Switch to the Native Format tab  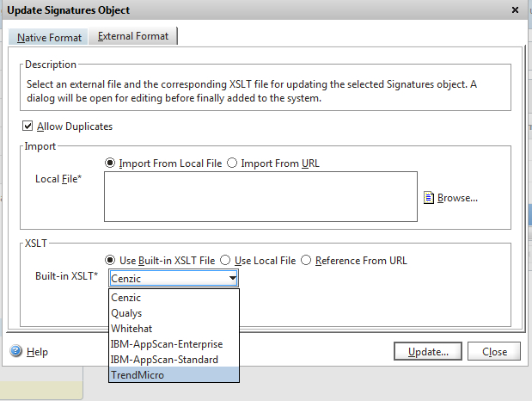tap(49, 38)
